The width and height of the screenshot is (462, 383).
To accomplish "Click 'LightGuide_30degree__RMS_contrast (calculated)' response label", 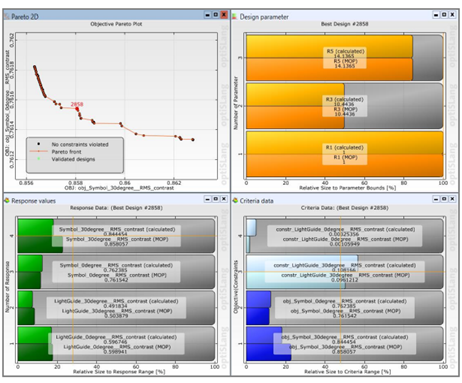I will [x=116, y=301].
